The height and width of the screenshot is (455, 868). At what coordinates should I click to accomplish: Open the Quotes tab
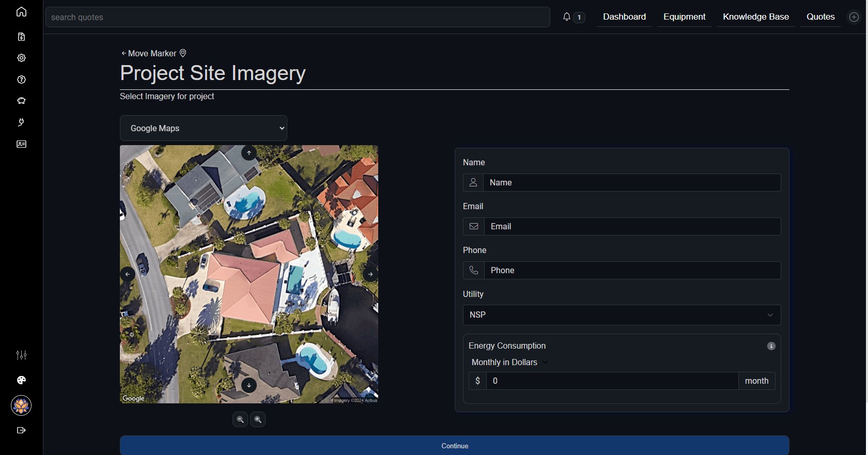click(x=820, y=17)
